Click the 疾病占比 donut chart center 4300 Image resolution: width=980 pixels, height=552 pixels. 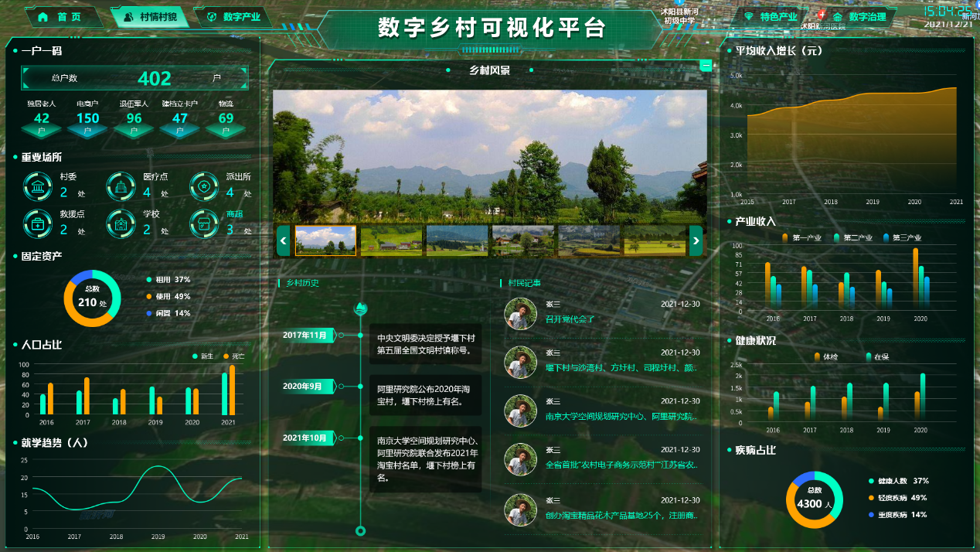pos(815,499)
